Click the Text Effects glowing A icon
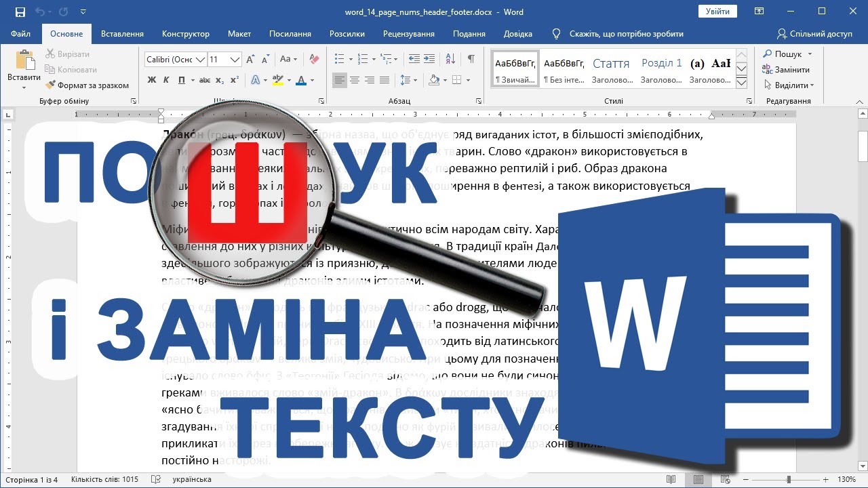 pyautogui.click(x=256, y=80)
